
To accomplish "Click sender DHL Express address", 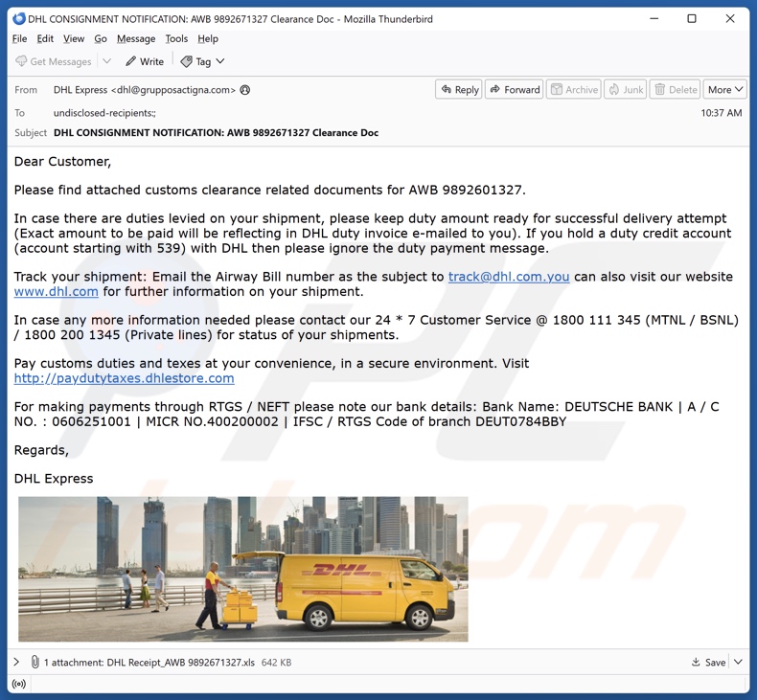I will click(x=145, y=90).
